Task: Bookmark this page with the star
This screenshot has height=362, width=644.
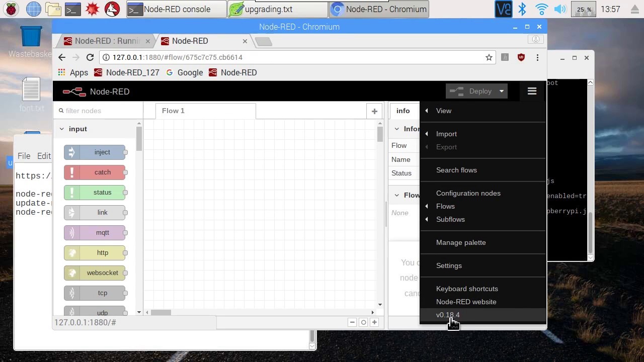Action: coord(489,57)
